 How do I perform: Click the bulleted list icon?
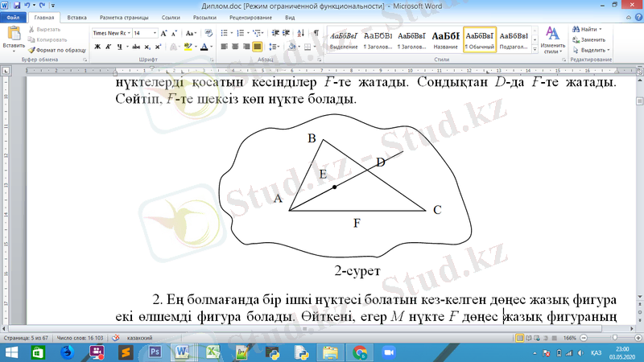point(224,33)
